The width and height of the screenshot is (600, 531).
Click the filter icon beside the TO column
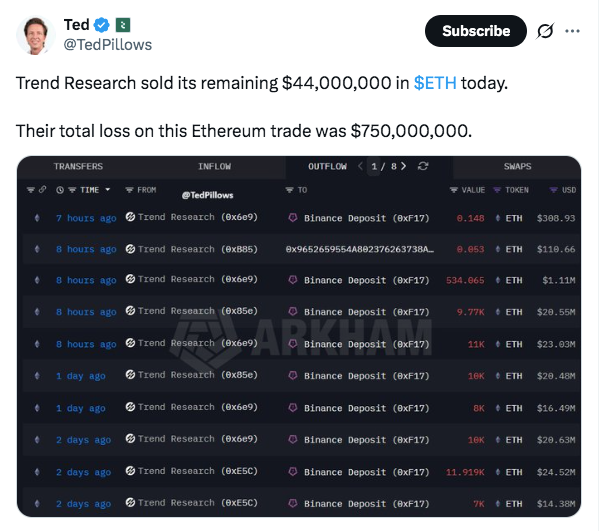point(290,190)
